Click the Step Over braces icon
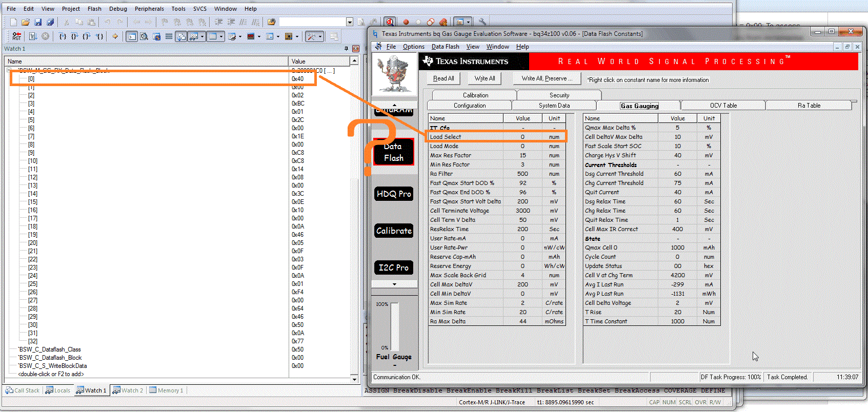 75,36
